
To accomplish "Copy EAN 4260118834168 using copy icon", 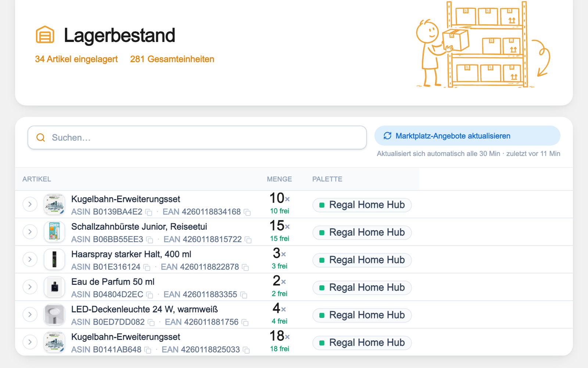I will [x=247, y=212].
